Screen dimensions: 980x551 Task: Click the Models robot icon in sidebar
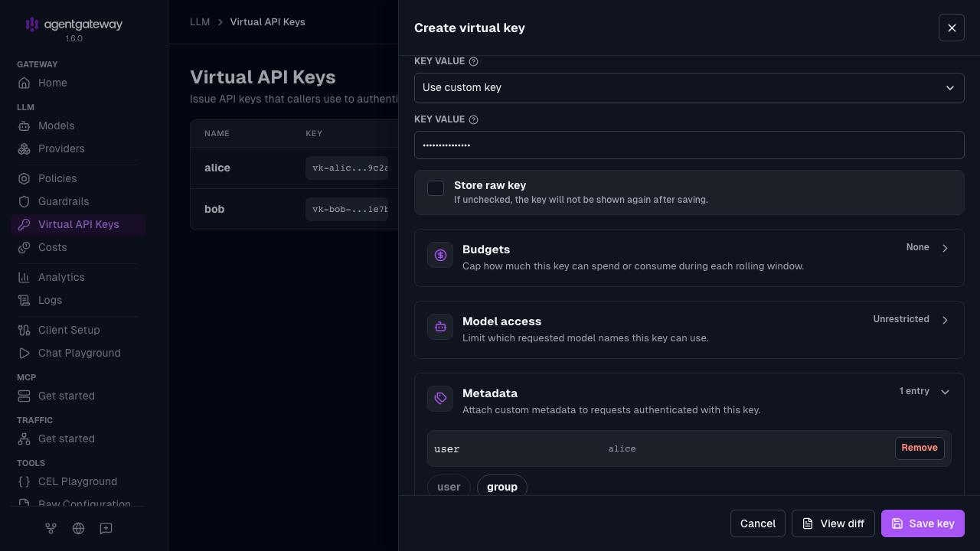click(x=24, y=126)
